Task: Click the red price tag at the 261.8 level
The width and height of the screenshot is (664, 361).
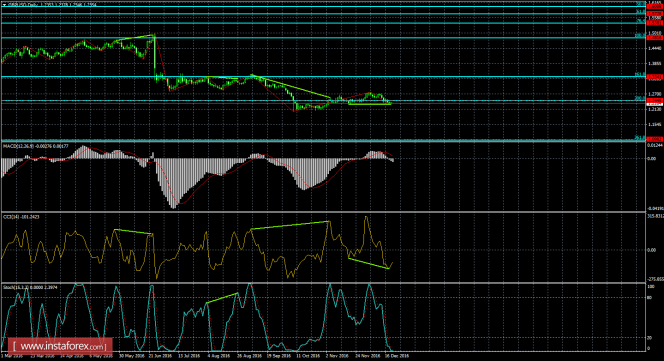Action: coord(655,139)
